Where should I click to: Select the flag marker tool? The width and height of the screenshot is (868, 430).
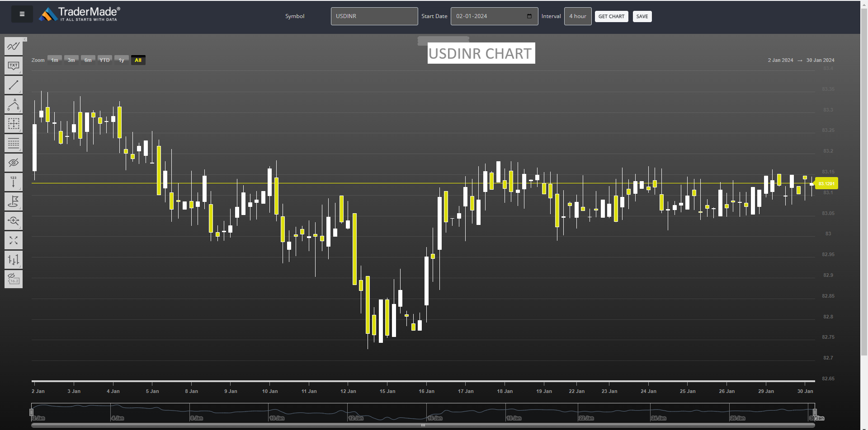pyautogui.click(x=14, y=201)
